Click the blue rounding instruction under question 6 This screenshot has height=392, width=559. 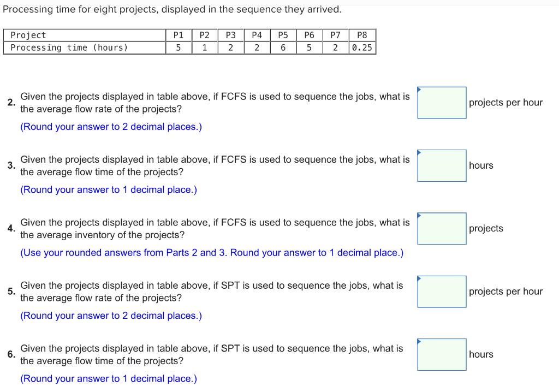108,378
